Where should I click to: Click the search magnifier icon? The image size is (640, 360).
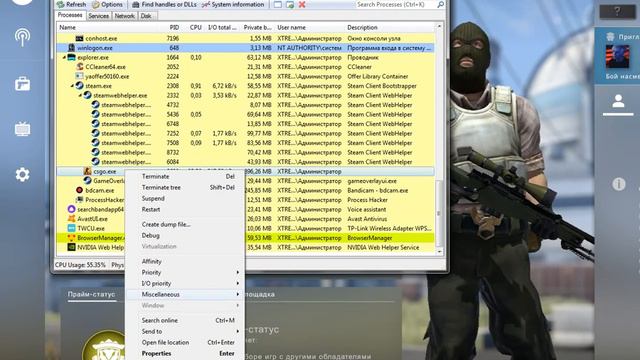[x=441, y=4]
